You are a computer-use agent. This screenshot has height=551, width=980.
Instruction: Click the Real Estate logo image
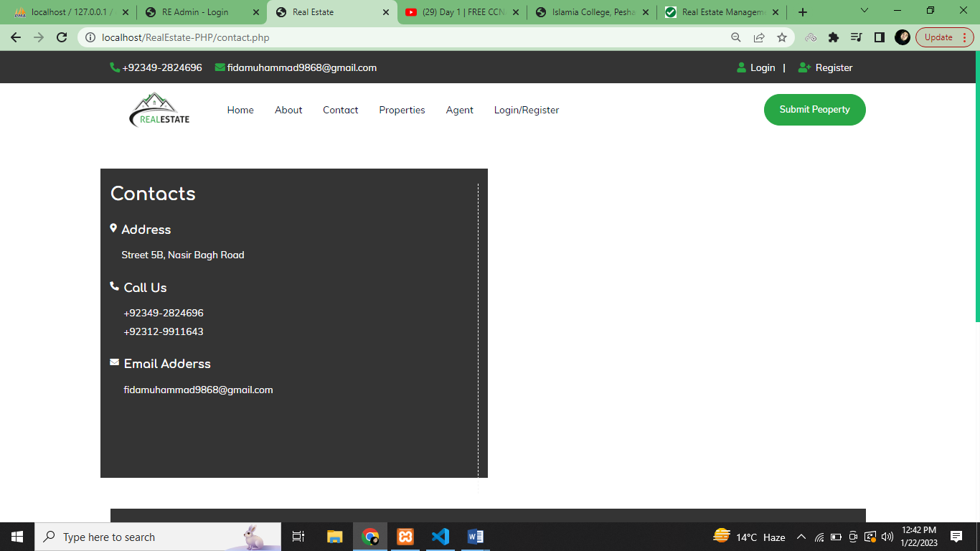(x=159, y=110)
